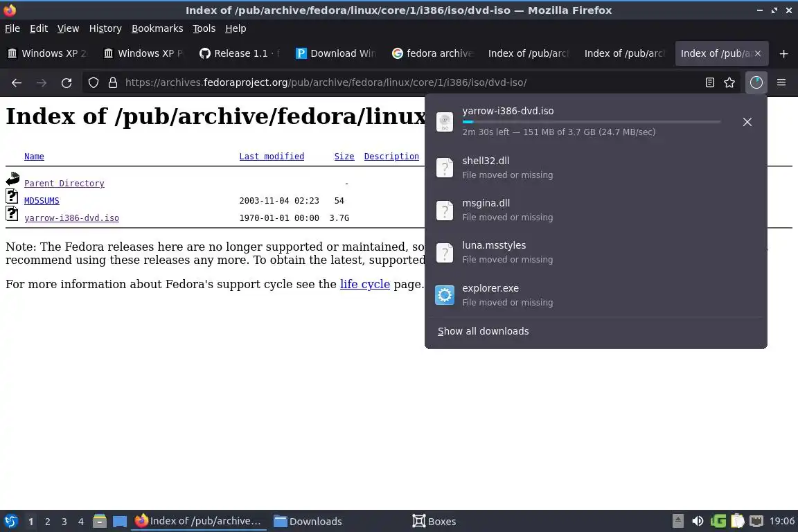Viewport: 798px width, 532px height.
Task: Open the Firefox hamburger application menu
Action: [781, 82]
